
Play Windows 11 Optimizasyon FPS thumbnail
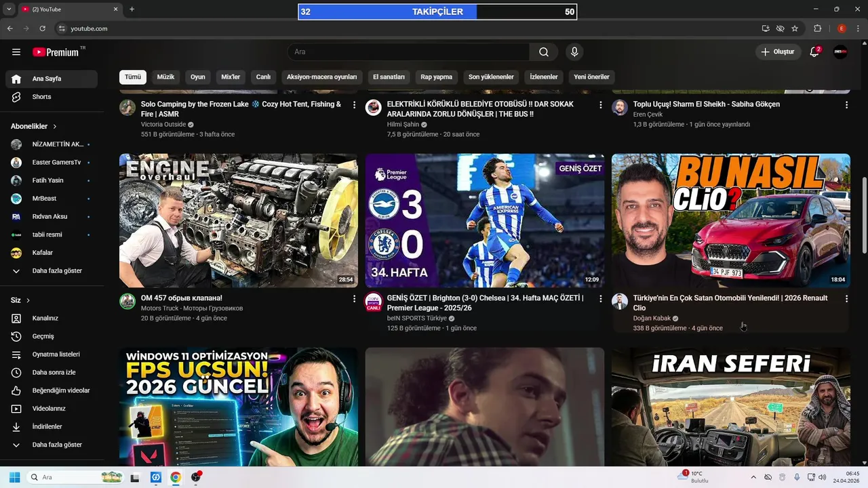[239, 407]
